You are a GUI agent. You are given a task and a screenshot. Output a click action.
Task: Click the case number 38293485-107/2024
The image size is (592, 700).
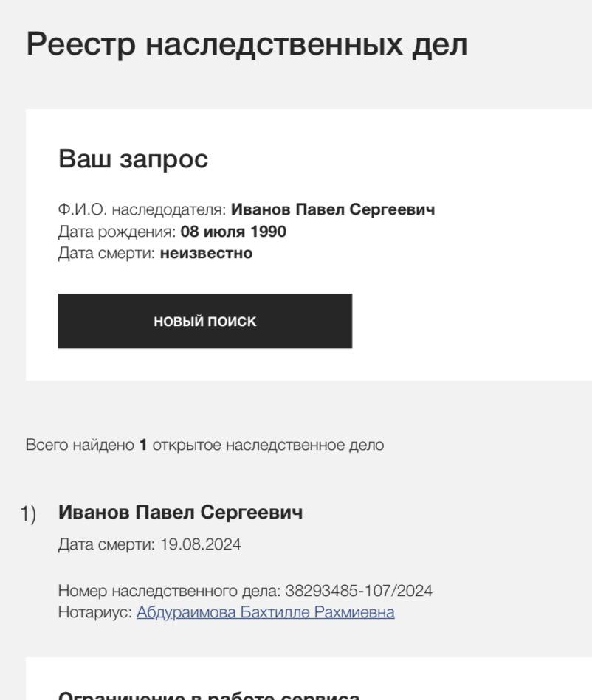coord(359,591)
